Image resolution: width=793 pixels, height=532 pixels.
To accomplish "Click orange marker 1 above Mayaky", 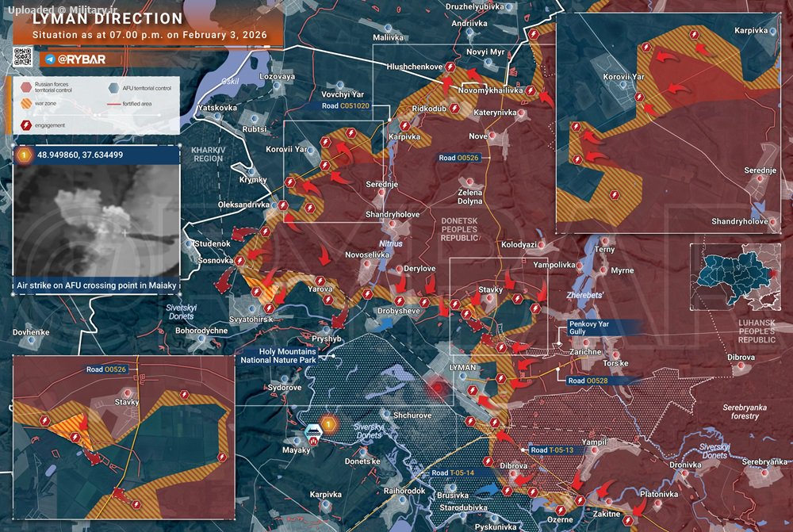I will tap(329, 424).
